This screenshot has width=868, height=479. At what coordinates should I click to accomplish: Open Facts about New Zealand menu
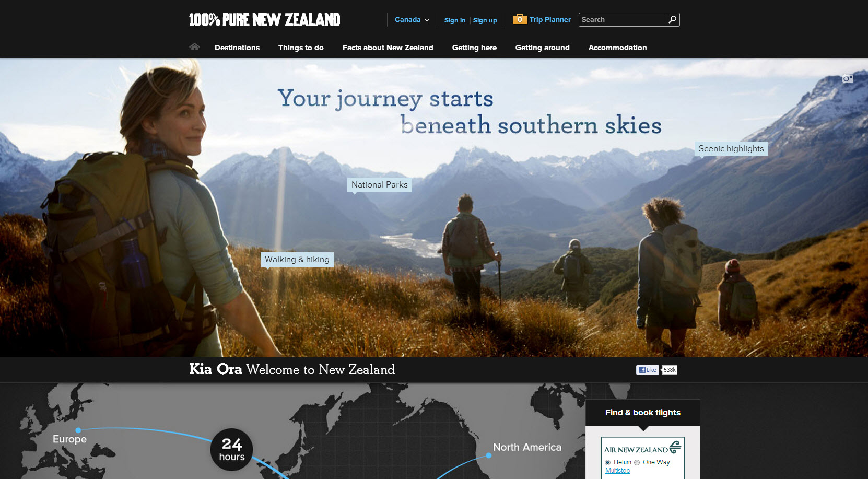click(388, 48)
